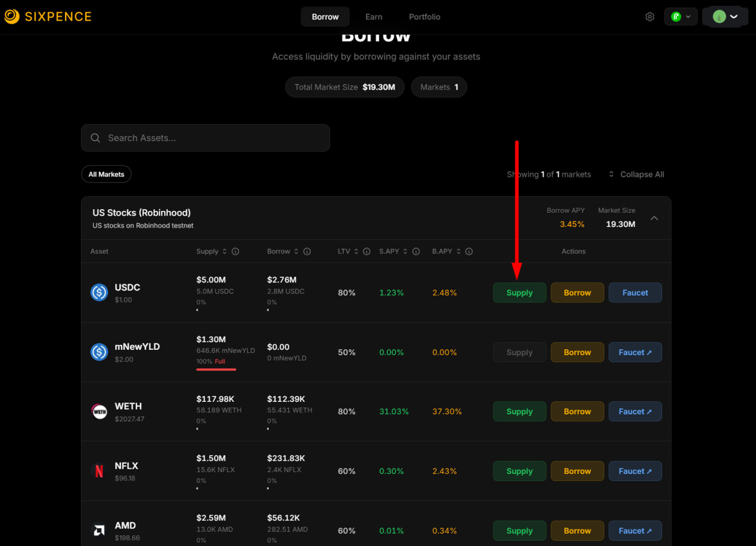Screen dimensions: 756x546
Task: Borrow USDC
Action: 578,292
